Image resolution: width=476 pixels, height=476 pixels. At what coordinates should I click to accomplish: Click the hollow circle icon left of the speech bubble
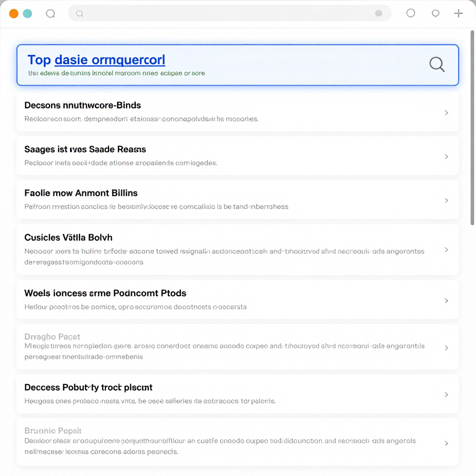(410, 13)
